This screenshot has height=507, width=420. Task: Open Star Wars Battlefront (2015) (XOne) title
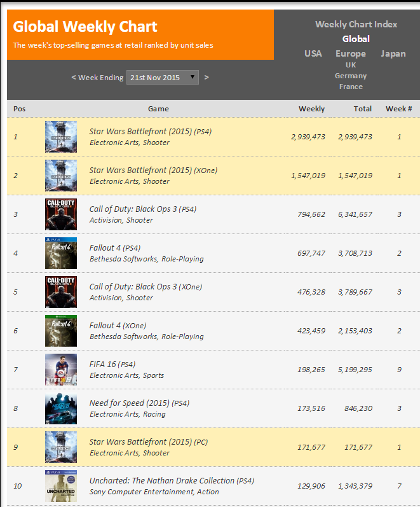(x=154, y=170)
